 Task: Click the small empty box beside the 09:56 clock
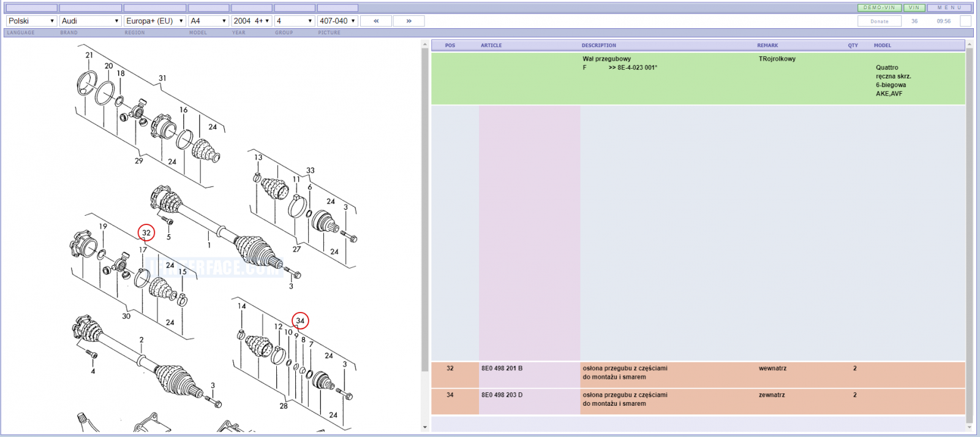[x=965, y=21]
